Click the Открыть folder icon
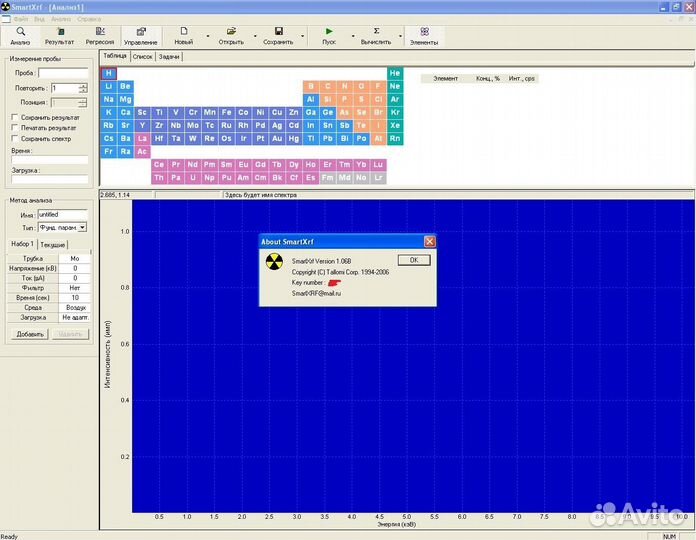 231,31
